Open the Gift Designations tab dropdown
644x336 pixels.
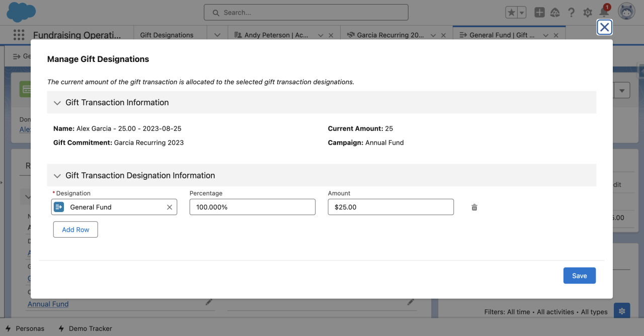[217, 35]
